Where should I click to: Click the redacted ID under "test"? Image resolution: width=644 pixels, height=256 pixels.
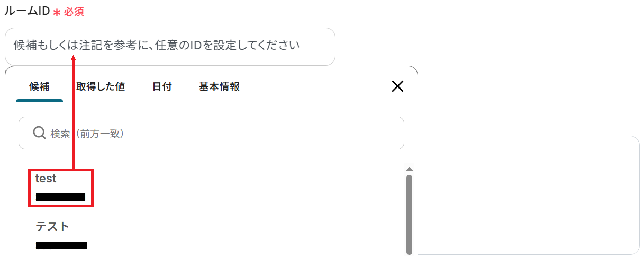point(60,197)
